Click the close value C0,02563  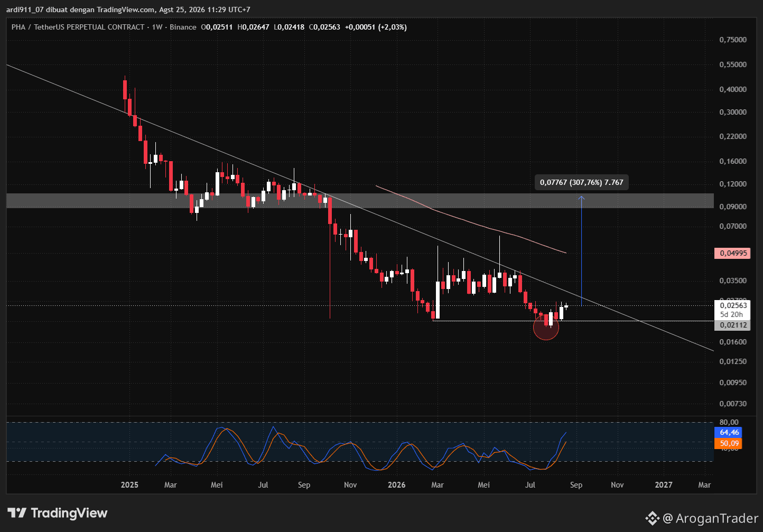pos(324,27)
